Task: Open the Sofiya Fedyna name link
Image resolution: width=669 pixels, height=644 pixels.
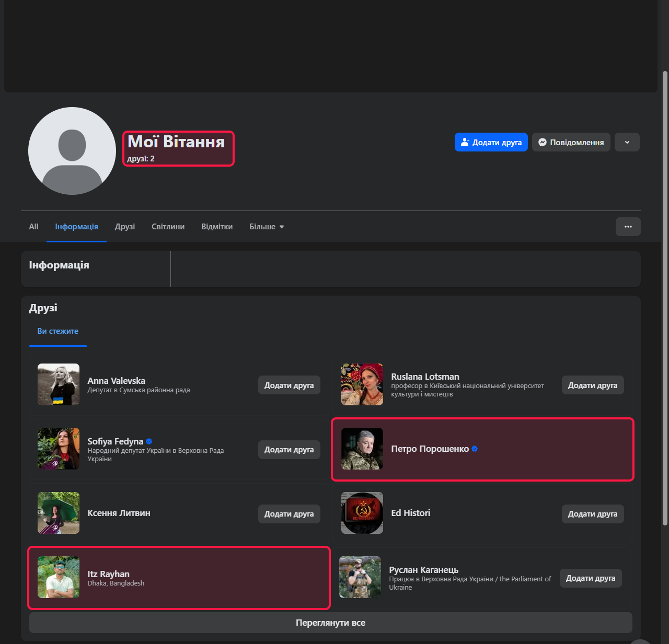Action: (116, 441)
